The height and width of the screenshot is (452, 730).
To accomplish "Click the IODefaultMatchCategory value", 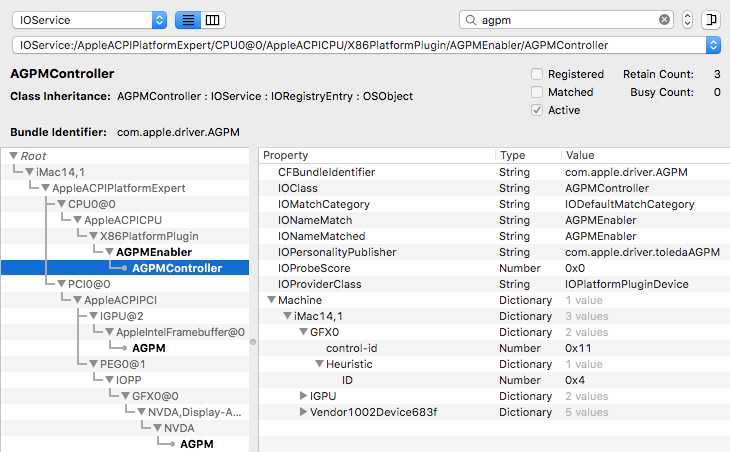I will pos(629,204).
